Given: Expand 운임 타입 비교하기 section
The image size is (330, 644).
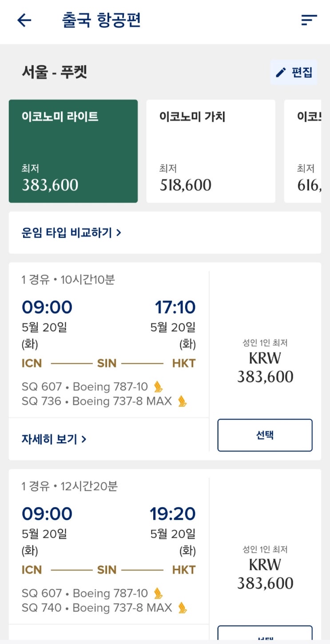Looking at the screenshot, I should [72, 233].
